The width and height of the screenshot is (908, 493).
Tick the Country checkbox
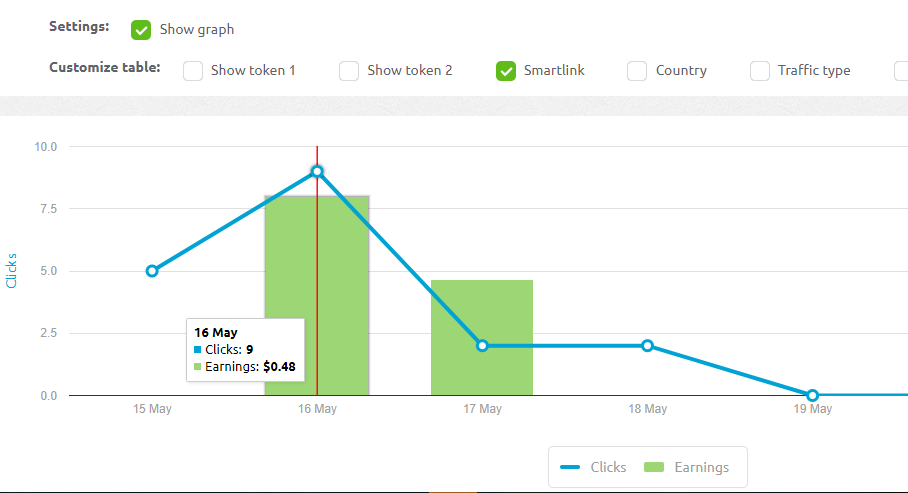(637, 70)
